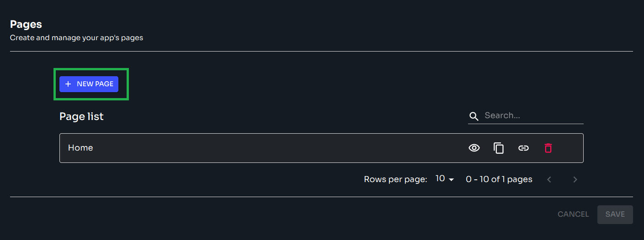
Task: Click the Page list heading
Action: (81, 116)
